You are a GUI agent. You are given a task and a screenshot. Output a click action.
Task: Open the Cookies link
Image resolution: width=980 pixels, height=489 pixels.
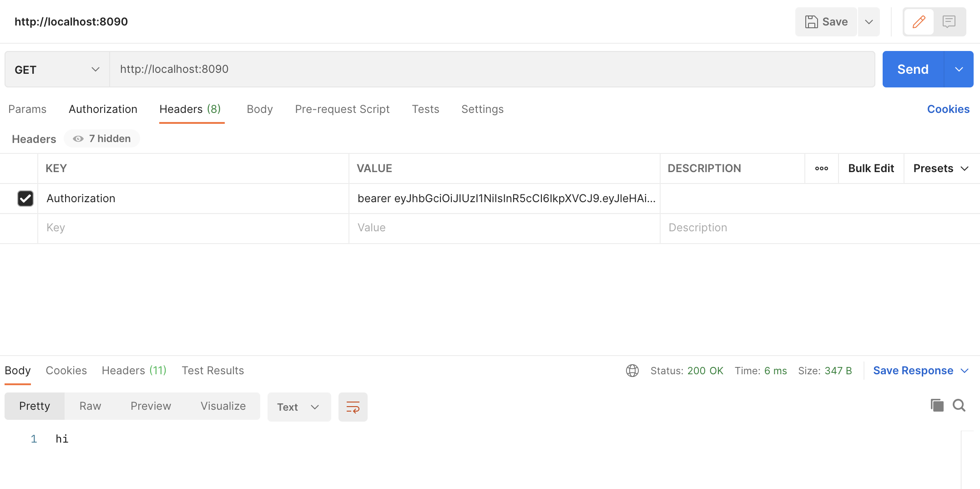point(948,109)
